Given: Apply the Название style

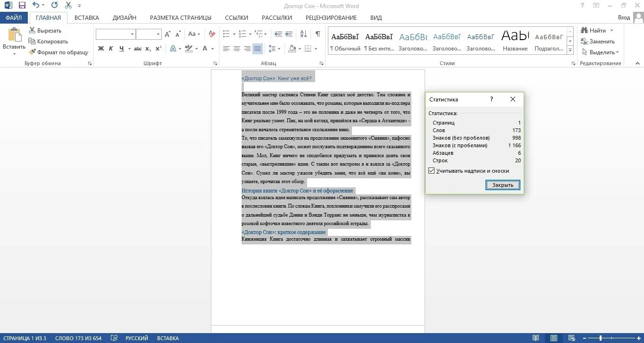Looking at the screenshot, I should (515, 42).
